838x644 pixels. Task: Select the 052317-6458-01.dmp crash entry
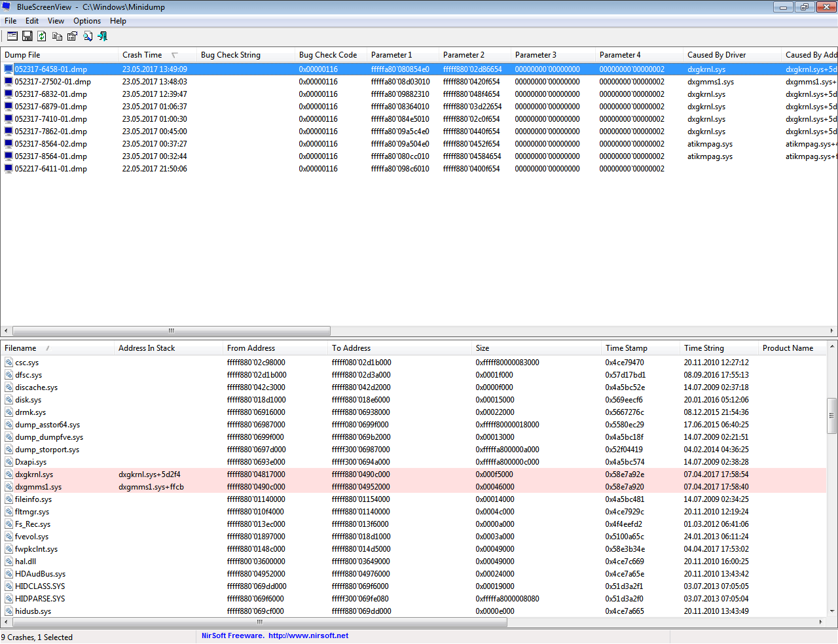(x=419, y=69)
